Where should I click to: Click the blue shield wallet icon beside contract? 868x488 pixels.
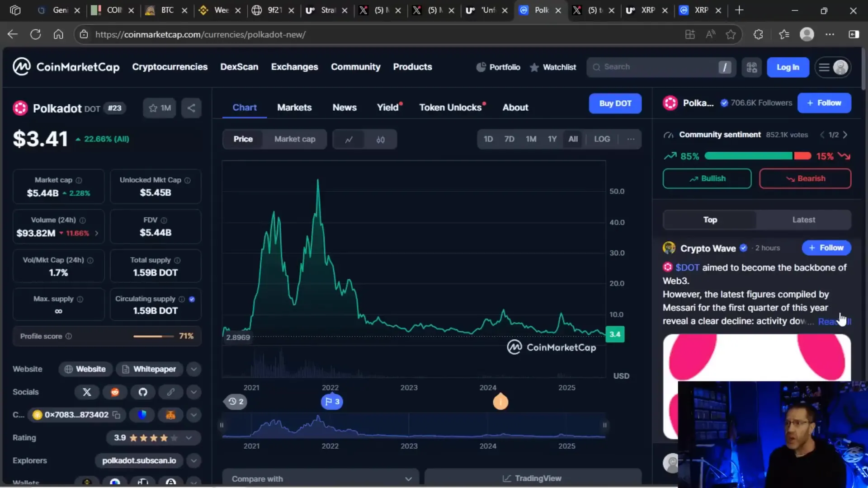tap(142, 415)
